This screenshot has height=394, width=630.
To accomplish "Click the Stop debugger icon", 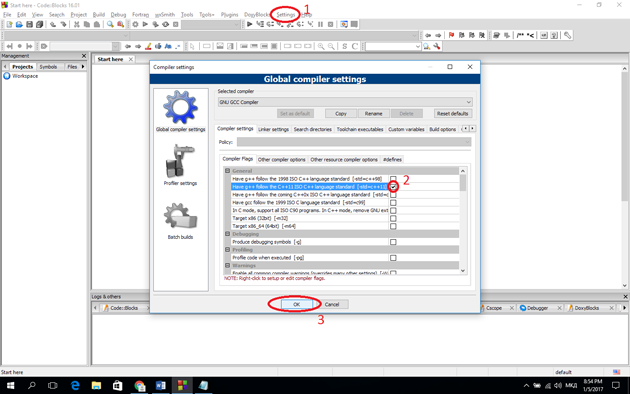I will click(x=330, y=24).
